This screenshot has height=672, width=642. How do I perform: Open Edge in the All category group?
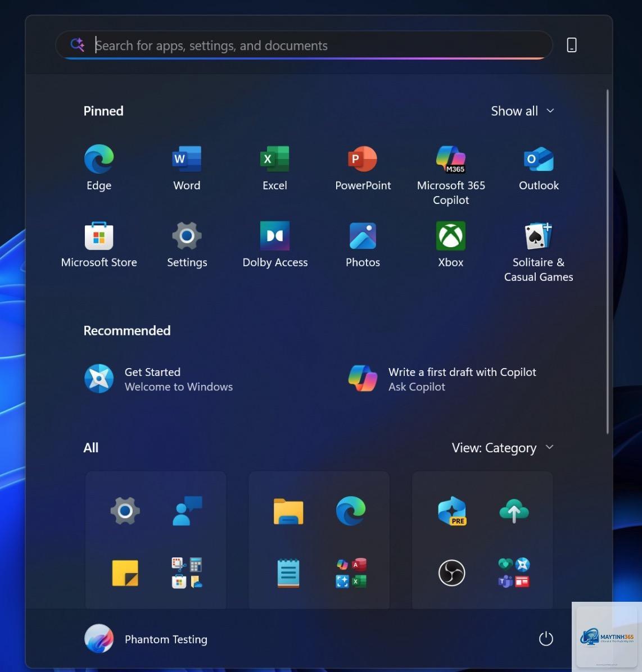351,511
